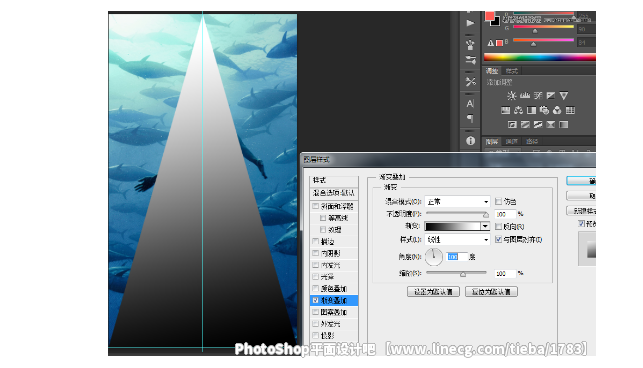Click the out-of-gamut warning triangle
Viewport: 643px width, 368px height.
point(490,43)
